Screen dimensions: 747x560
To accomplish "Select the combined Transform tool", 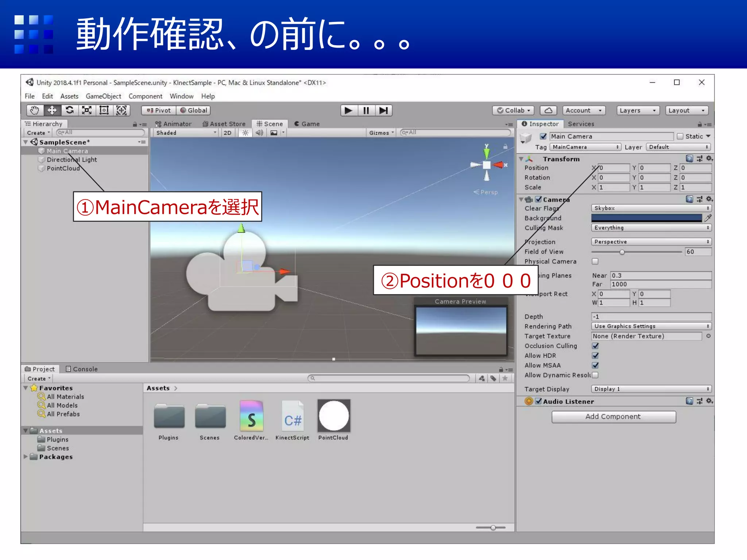I will (121, 110).
